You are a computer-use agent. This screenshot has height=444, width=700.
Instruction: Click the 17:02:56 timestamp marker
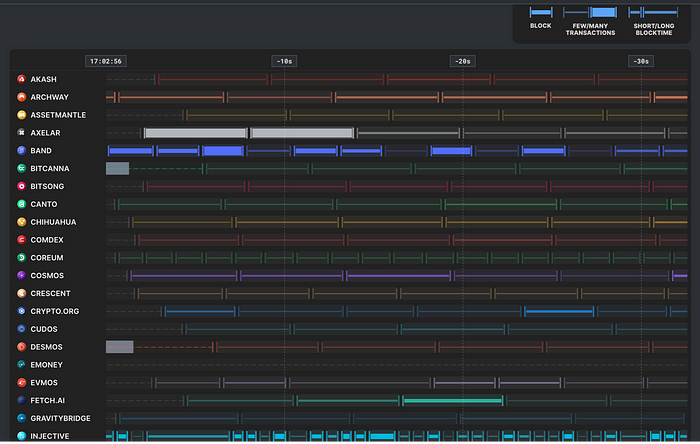click(106, 61)
